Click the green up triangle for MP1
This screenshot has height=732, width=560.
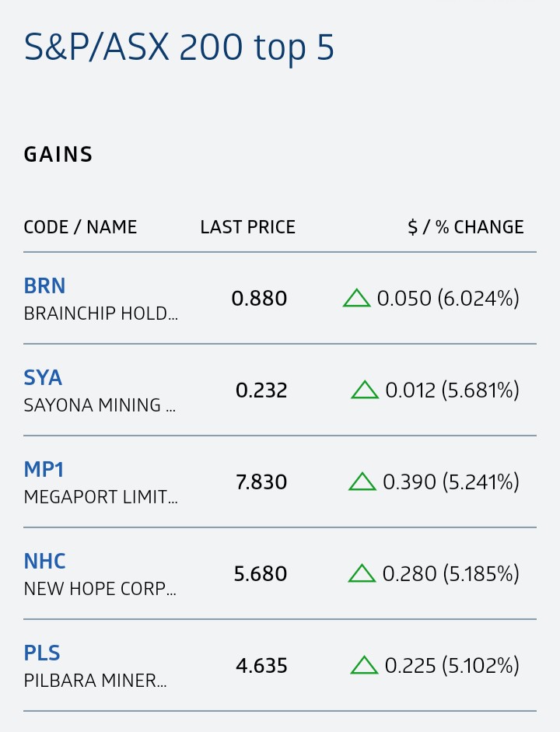click(x=362, y=482)
